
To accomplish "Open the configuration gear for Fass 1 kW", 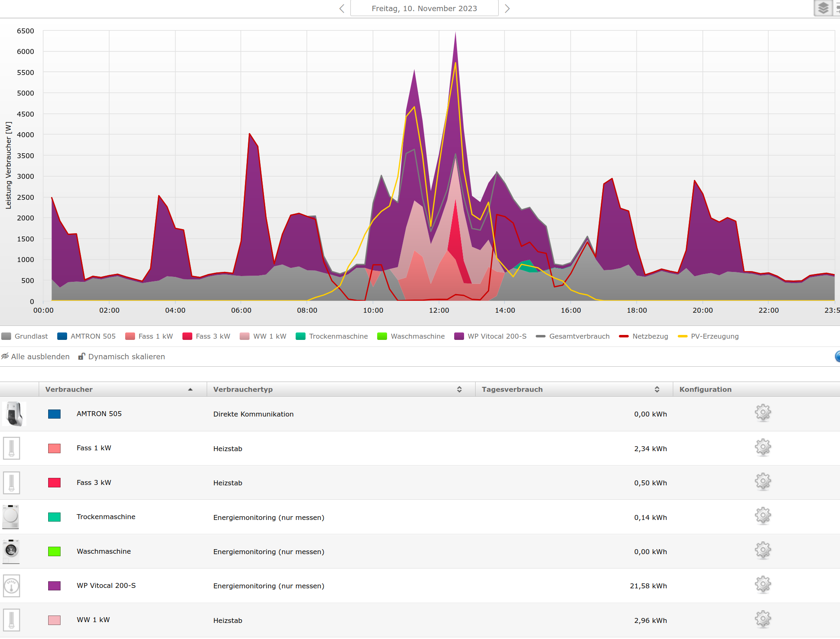I will tap(763, 447).
